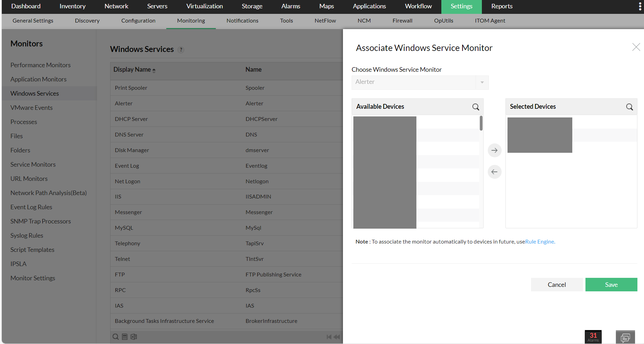Export the services table to Excel

134,336
